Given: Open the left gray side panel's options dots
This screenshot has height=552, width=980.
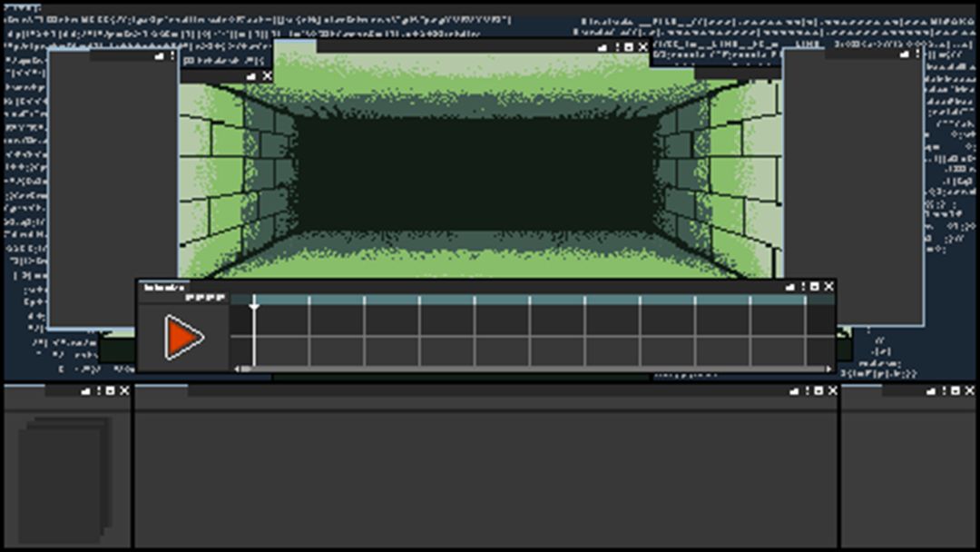Looking at the screenshot, I should [171, 55].
